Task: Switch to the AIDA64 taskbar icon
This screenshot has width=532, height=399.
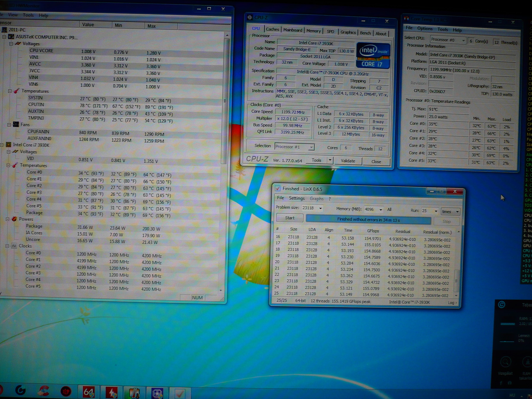Action: 88,392
